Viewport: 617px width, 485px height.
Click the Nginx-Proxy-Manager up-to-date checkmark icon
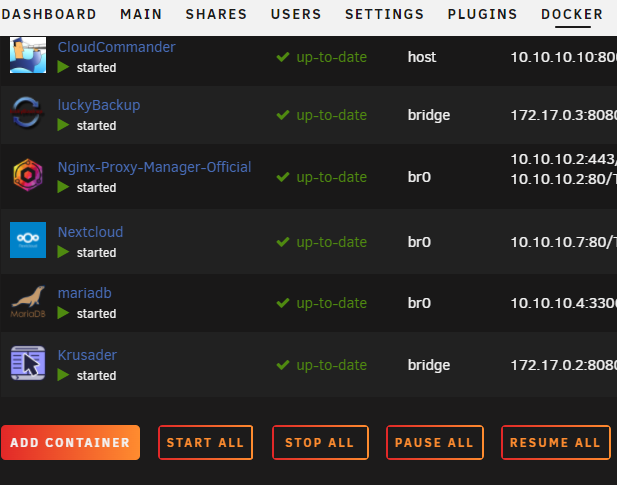point(283,177)
